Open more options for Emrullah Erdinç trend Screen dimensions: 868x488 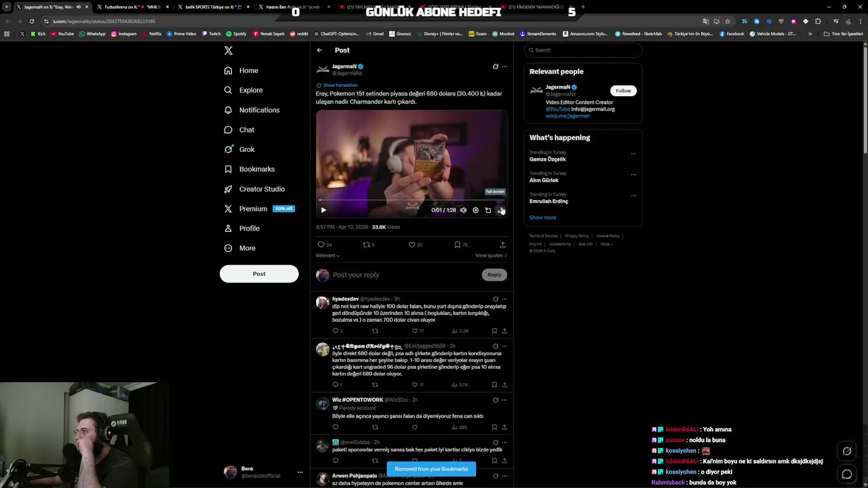pyautogui.click(x=633, y=195)
